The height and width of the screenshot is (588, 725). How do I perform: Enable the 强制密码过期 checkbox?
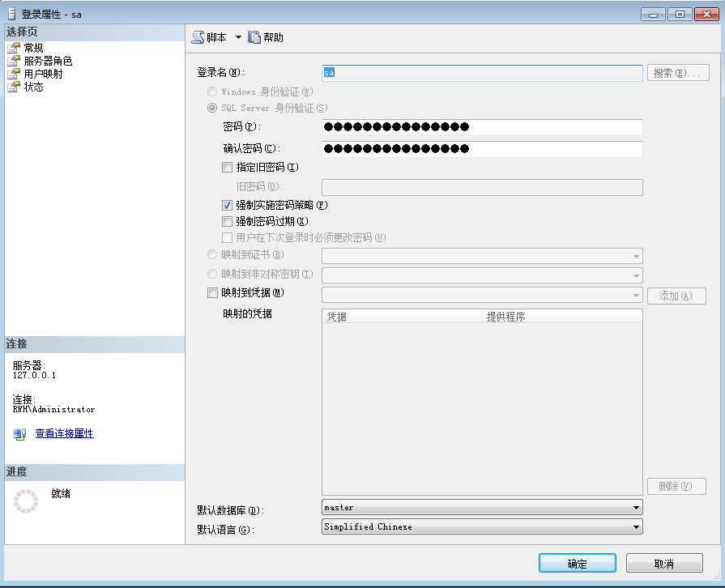tap(227, 221)
